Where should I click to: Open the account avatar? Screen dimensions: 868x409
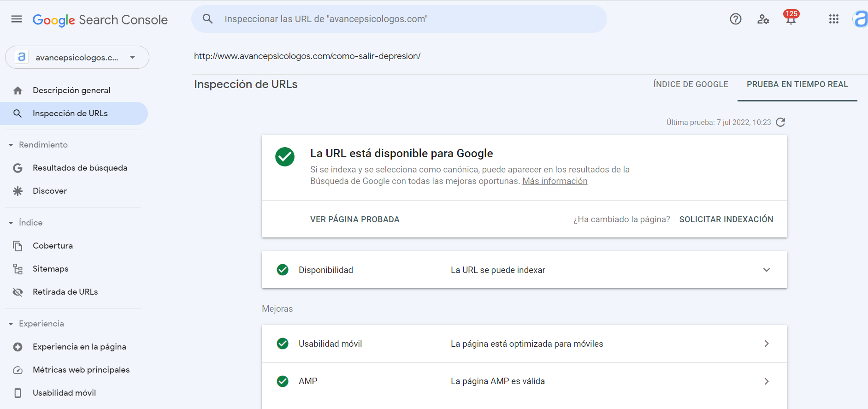tap(861, 19)
